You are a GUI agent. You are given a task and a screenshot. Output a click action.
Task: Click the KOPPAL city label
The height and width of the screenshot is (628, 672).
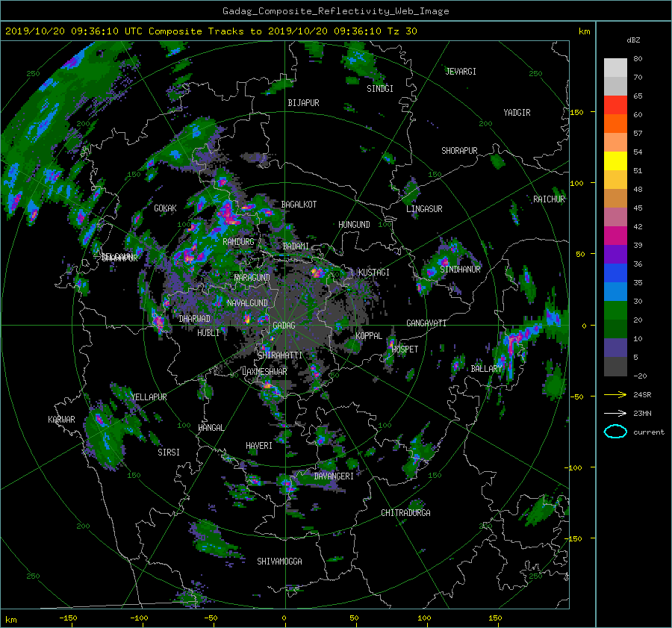[369, 336]
